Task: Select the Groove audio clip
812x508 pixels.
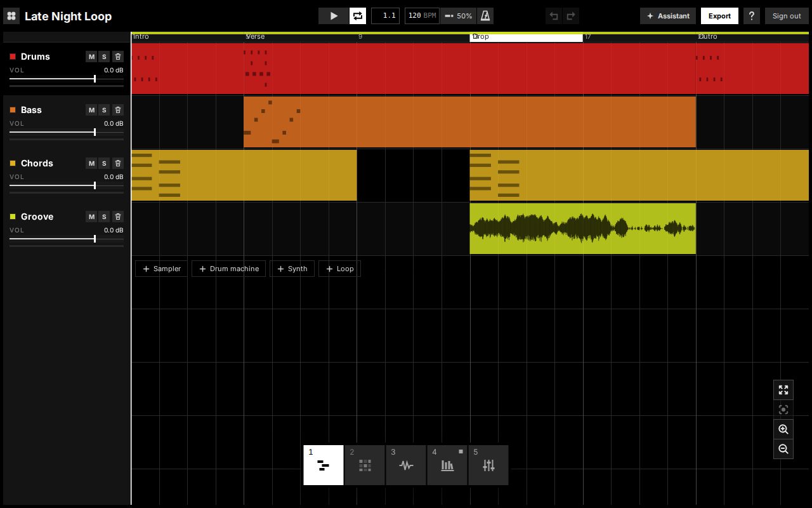Action: 582,229
